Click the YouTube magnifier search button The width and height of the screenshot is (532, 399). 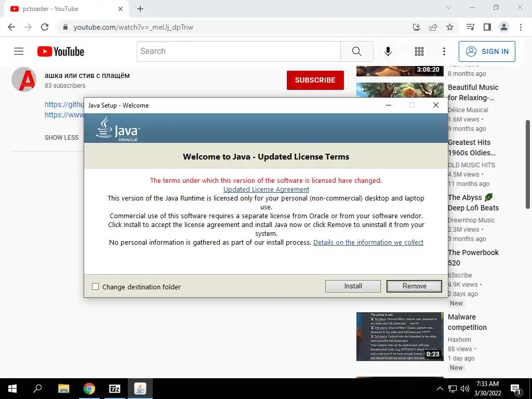356,51
